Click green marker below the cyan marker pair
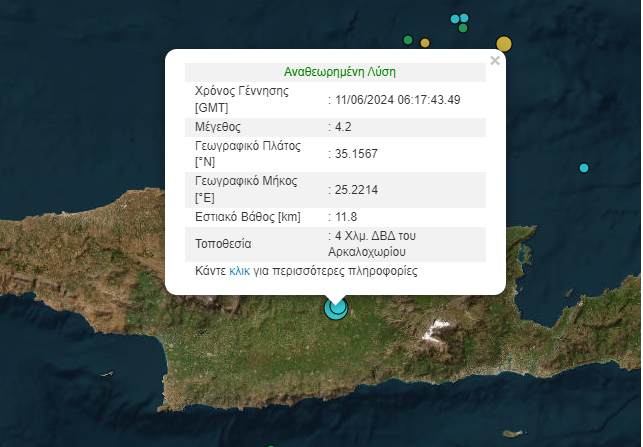 click(463, 28)
